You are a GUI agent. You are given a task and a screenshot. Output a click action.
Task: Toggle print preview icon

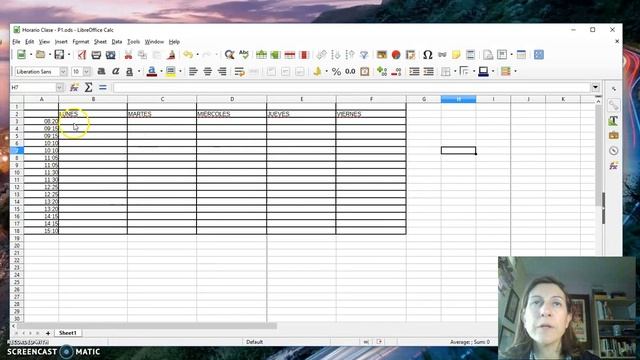click(x=111, y=55)
